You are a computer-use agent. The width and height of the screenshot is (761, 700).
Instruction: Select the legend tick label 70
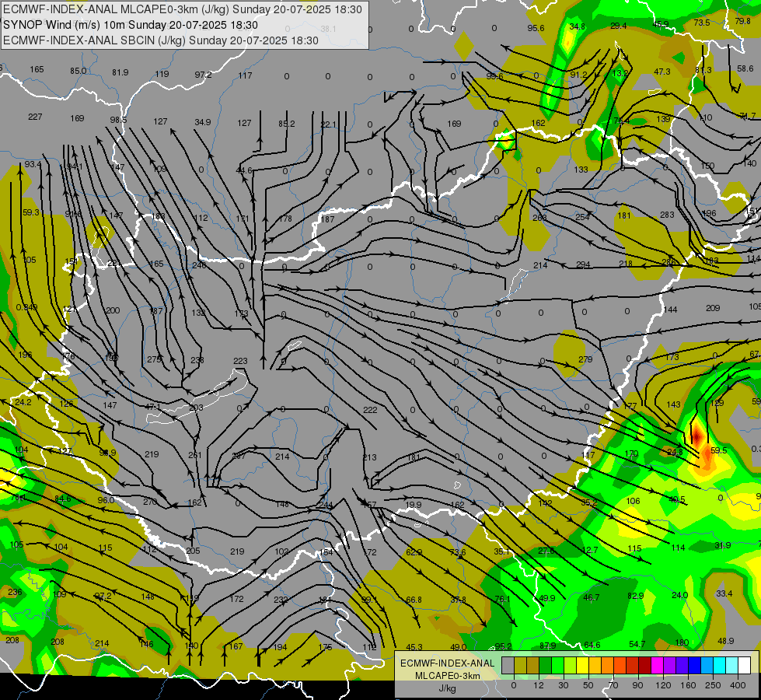tap(613, 685)
